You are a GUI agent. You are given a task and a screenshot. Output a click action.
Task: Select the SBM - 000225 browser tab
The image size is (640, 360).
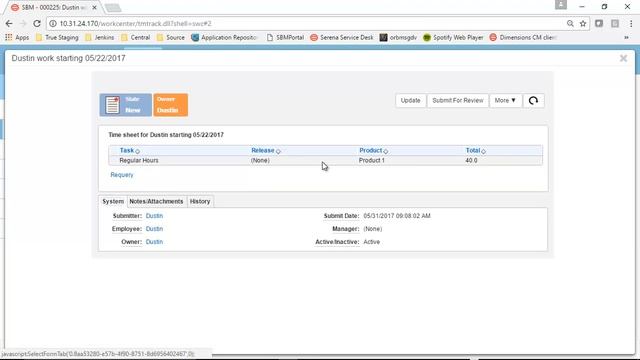point(53,7)
